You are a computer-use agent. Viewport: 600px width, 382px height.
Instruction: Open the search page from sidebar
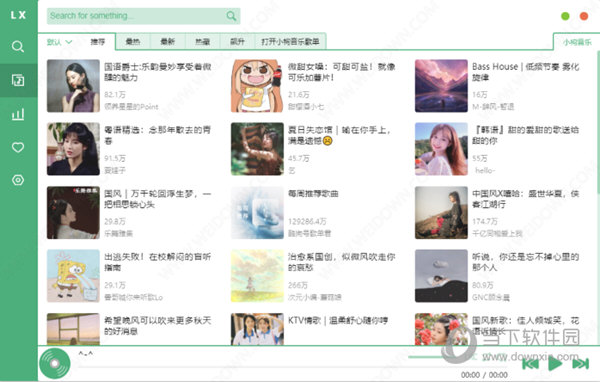coord(18,46)
